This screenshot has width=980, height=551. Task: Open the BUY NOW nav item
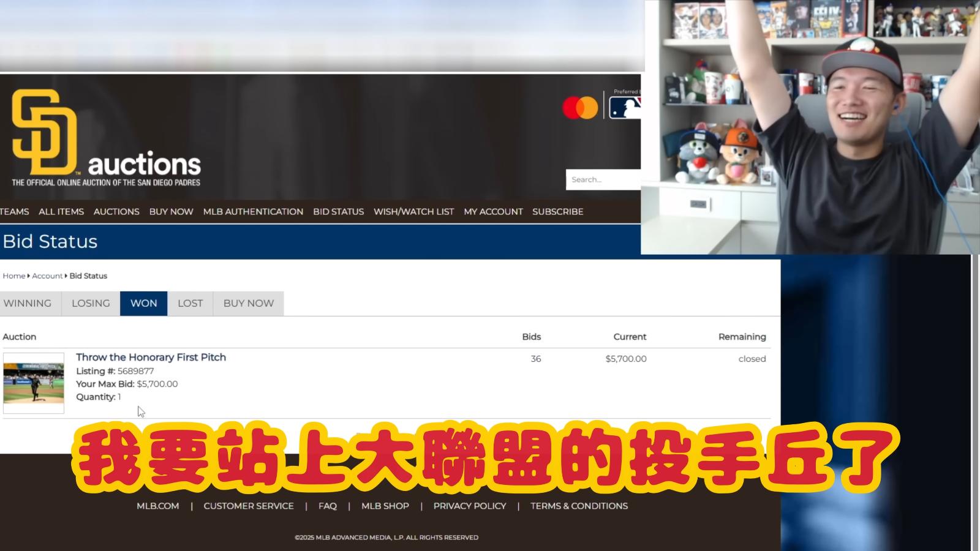(171, 211)
